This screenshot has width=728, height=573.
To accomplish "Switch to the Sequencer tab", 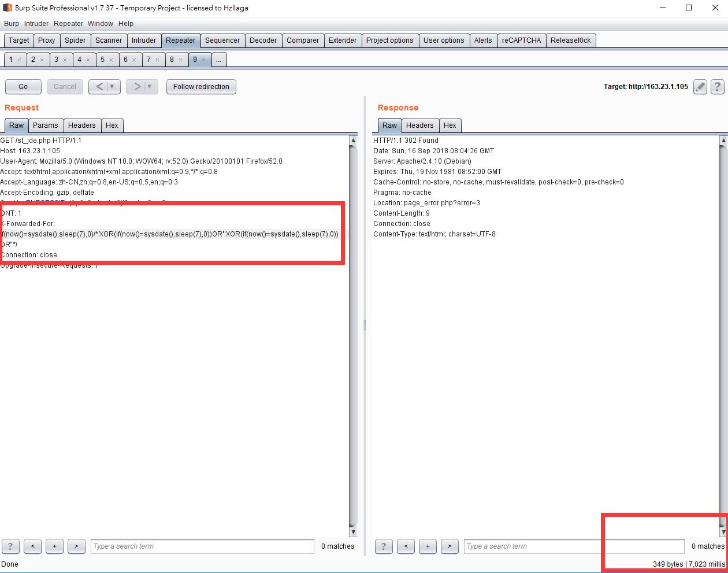I will click(222, 40).
